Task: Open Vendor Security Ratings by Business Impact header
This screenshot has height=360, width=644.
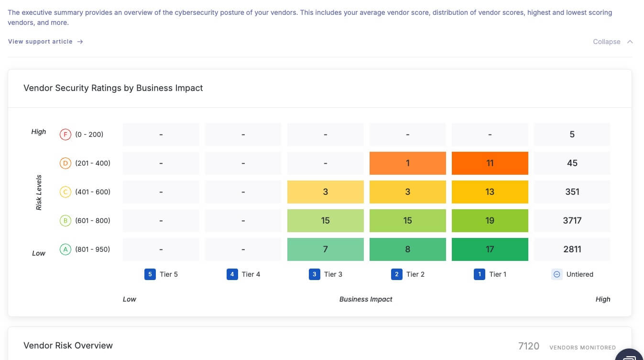Action: point(113,88)
